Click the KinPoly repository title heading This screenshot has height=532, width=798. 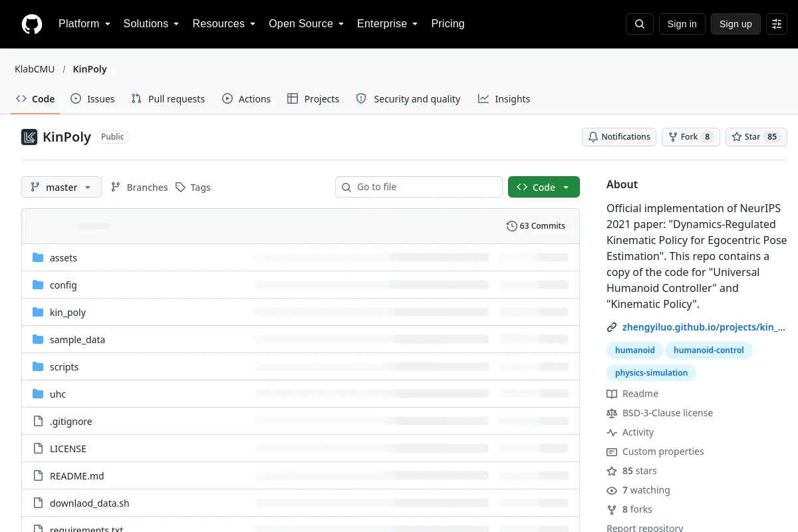coord(66,137)
